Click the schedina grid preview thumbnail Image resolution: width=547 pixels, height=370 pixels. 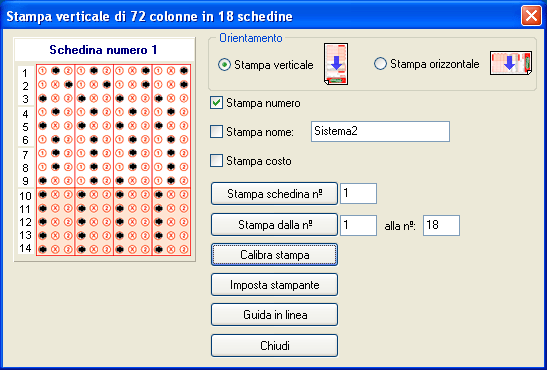[x=104, y=160]
